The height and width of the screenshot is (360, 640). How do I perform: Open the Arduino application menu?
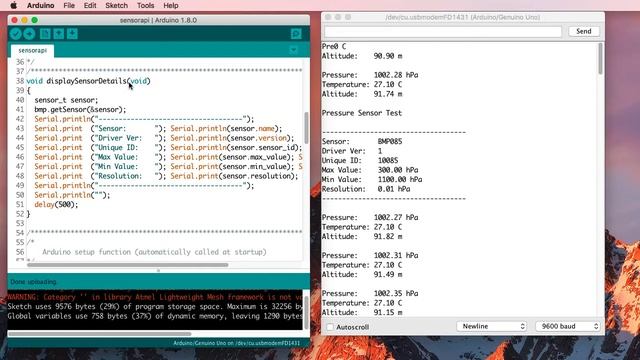pos(40,5)
